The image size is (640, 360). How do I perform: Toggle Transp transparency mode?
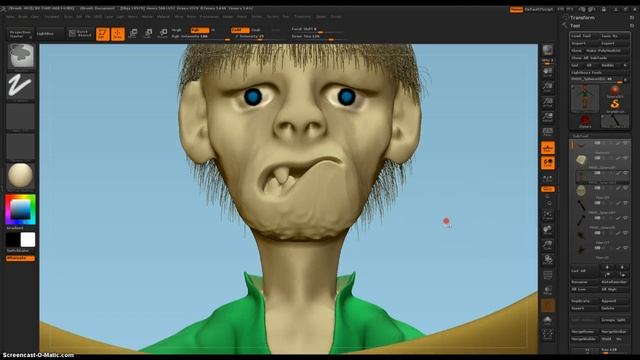point(548,290)
